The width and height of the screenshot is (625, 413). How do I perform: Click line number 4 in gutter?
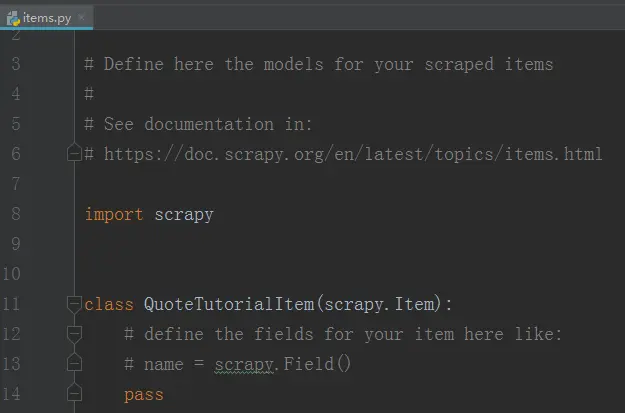tap(16, 94)
